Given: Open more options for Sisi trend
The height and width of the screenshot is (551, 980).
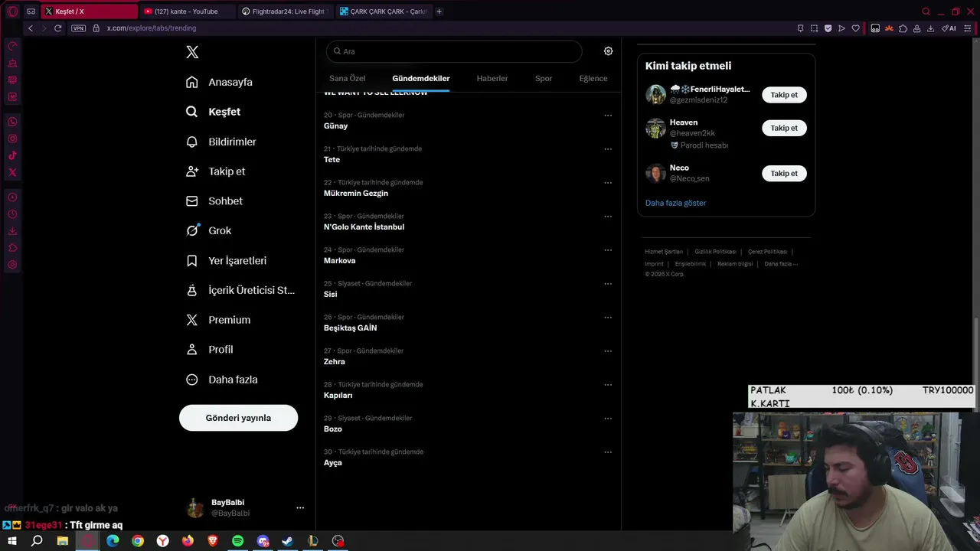Looking at the screenshot, I should 608,284.
